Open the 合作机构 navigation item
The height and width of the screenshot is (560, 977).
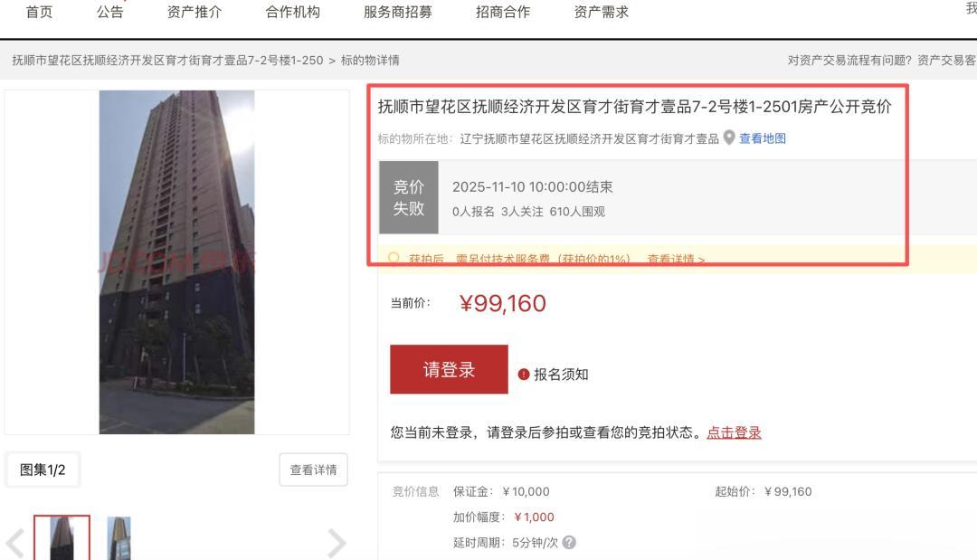click(293, 12)
